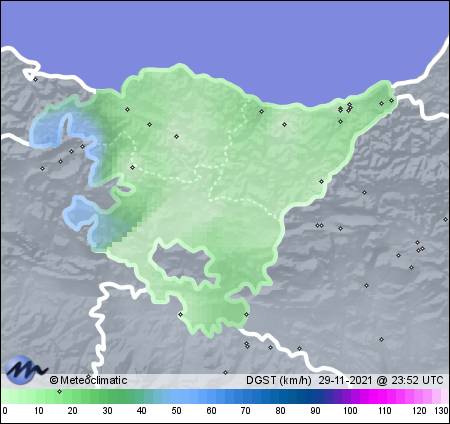
Task: Click the 70 value on the legend
Action: (x=245, y=411)
